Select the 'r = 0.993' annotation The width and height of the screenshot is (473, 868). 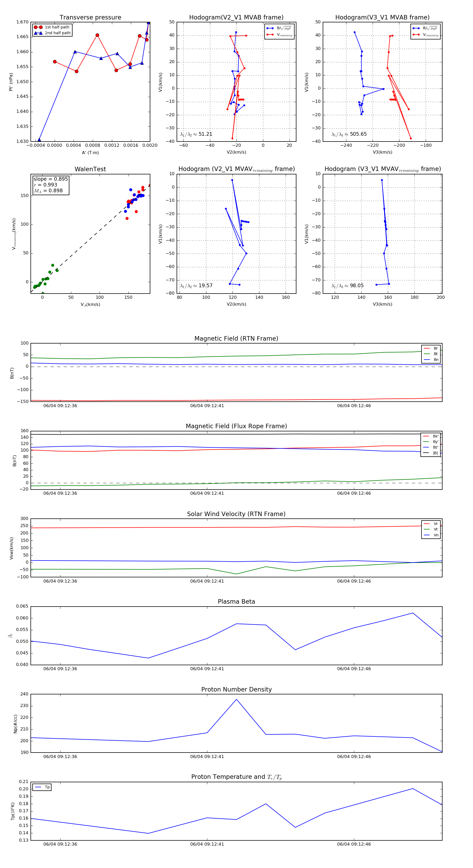pos(45,185)
